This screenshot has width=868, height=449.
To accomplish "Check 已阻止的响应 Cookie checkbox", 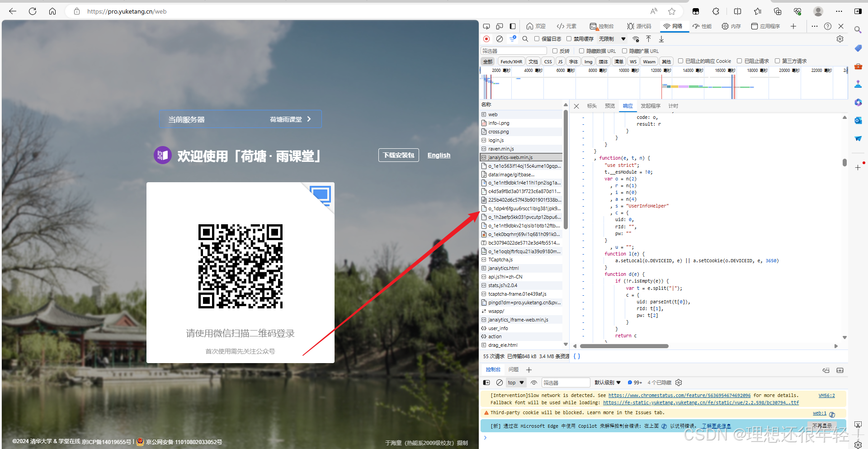I will click(x=680, y=61).
